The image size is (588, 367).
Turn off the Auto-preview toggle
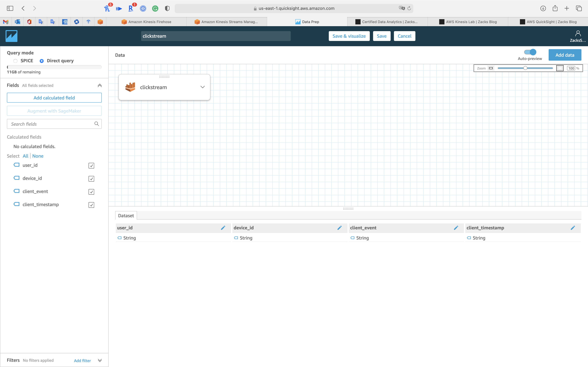530,52
